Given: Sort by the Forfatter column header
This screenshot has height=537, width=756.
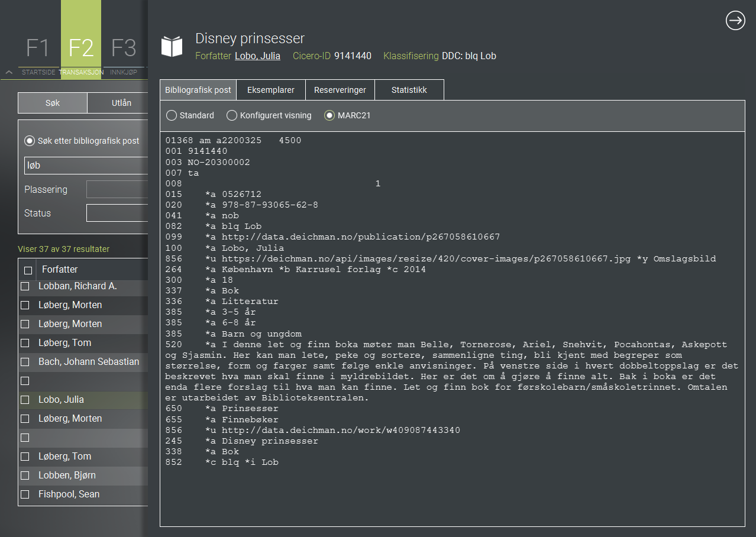Looking at the screenshot, I should (60, 270).
